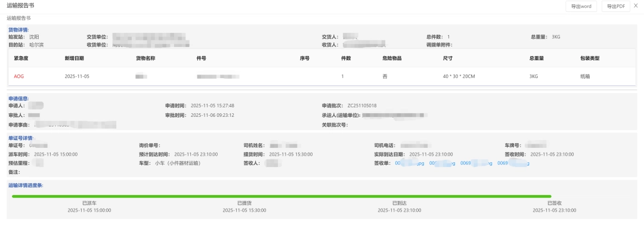Click the 2025-11-05 date cell in table
Viewport: 644px width, 226px height.
[77, 76]
